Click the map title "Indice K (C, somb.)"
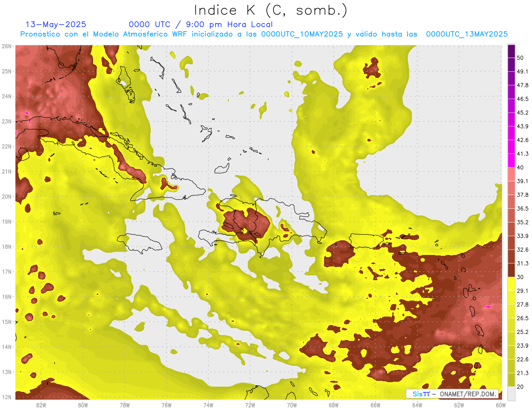 click(271, 10)
